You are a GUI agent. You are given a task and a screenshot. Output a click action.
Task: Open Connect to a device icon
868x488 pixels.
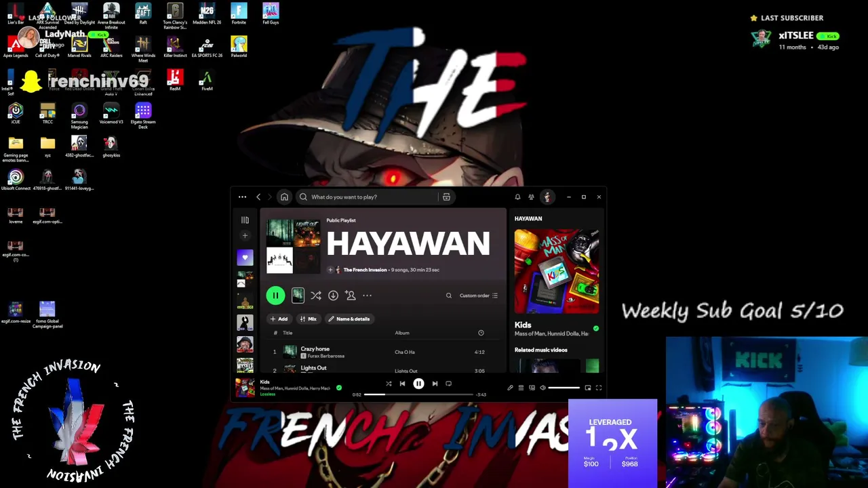pos(532,388)
